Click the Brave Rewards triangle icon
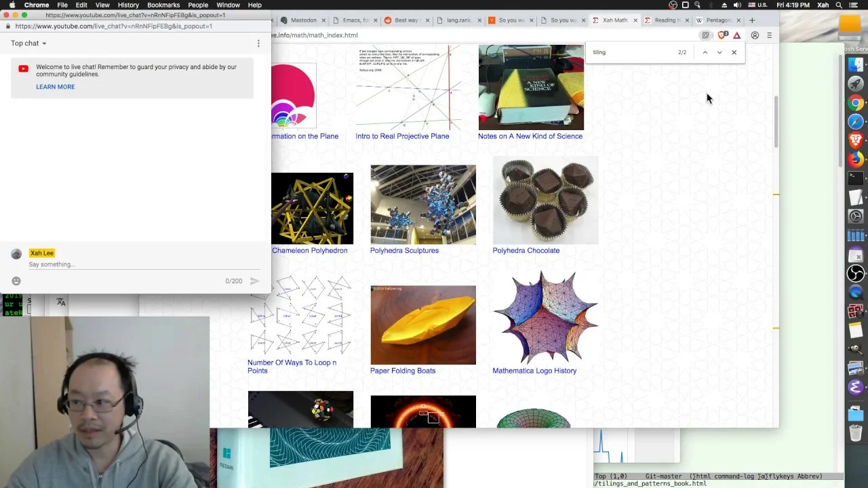The height and width of the screenshot is (488, 868). [x=737, y=35]
